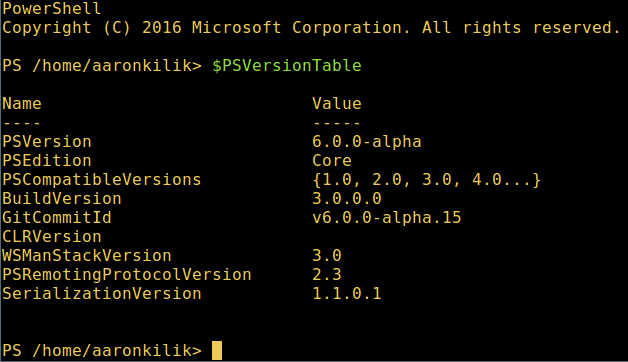Select the v6.0.0-alpha.15 value

[x=387, y=218]
